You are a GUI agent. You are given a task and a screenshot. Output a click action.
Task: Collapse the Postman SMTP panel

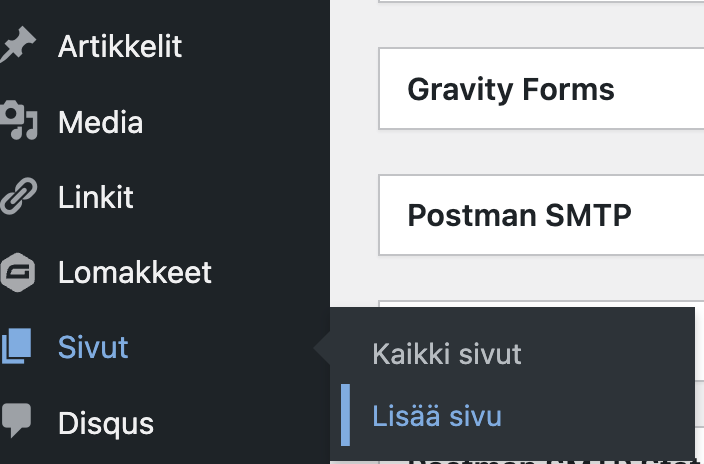coord(540,216)
